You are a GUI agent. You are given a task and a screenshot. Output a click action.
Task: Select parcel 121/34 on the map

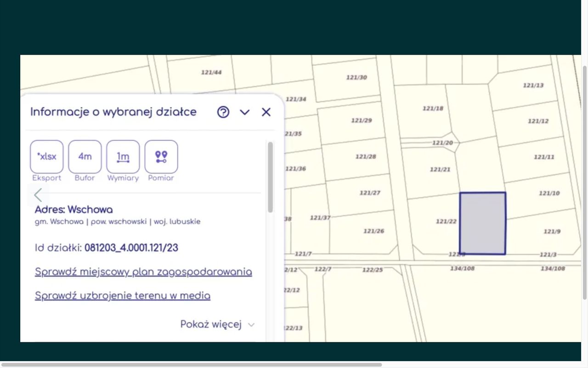(x=296, y=99)
